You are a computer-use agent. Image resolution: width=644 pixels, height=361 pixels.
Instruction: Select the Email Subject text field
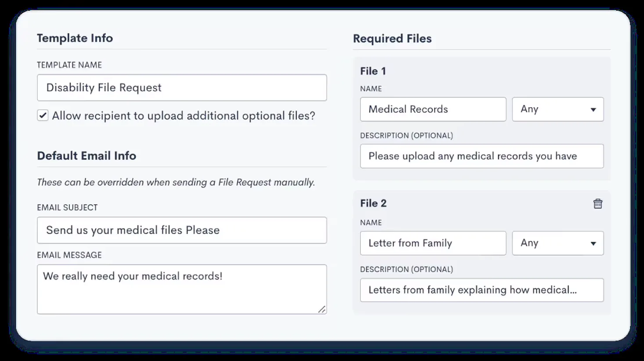coord(181,230)
